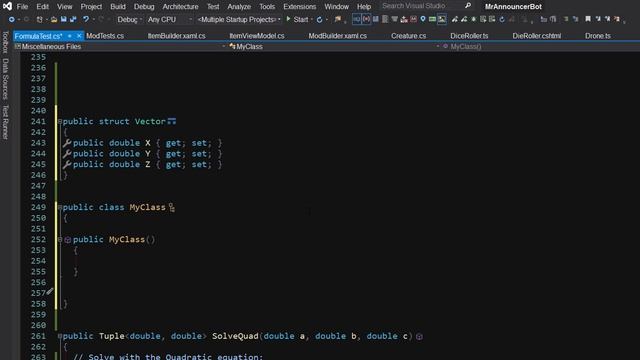Screen dimensions: 640x360
Task: Click the icon before the MyClass constructor
Action: coord(68,240)
